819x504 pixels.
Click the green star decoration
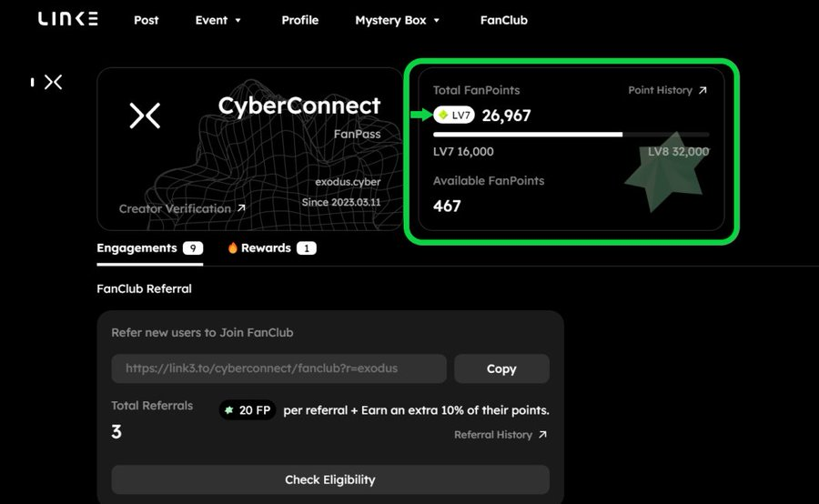(x=662, y=177)
